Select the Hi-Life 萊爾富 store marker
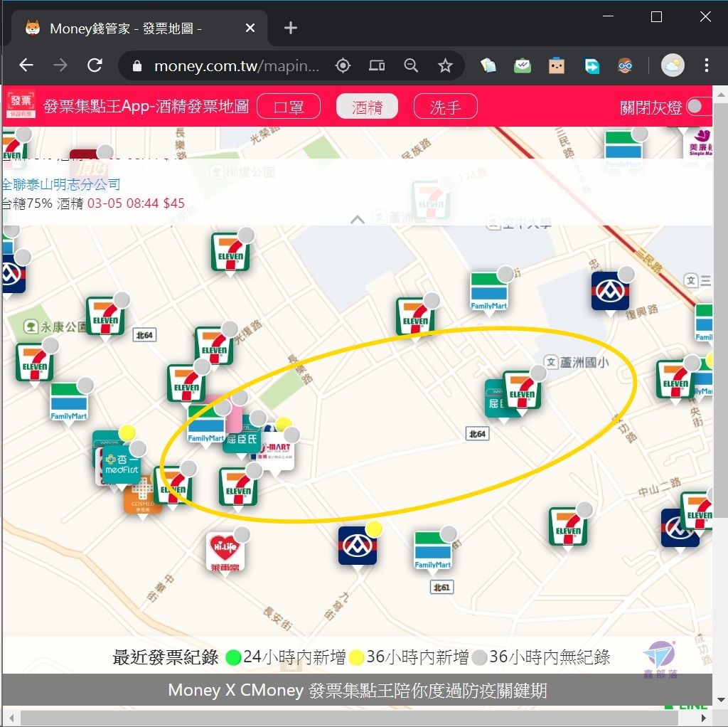 225,551
